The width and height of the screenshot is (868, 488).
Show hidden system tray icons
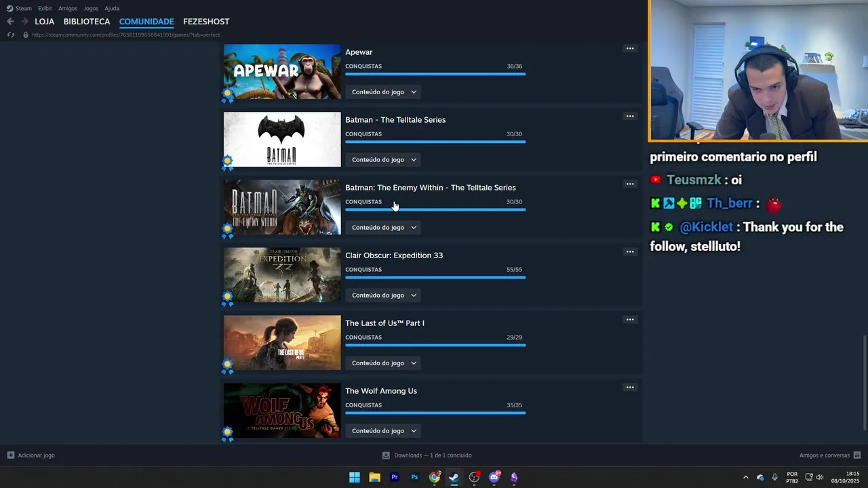[x=746, y=477]
